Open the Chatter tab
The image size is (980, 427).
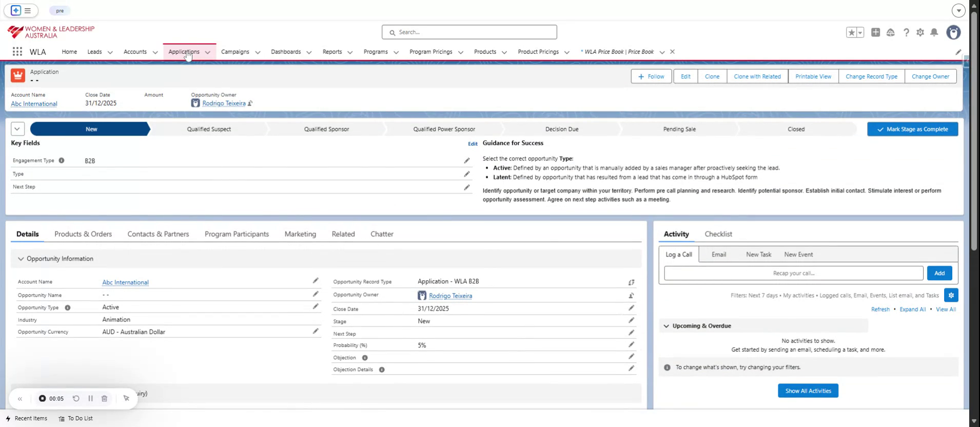click(382, 234)
